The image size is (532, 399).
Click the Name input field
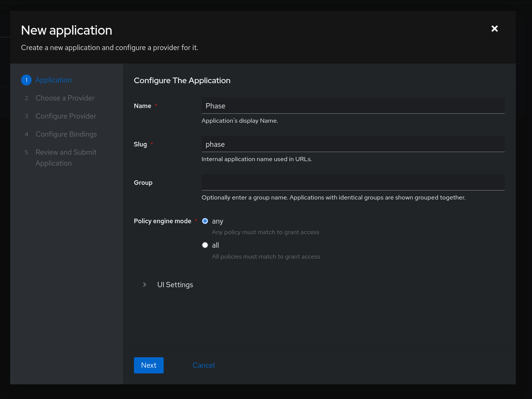(x=353, y=106)
